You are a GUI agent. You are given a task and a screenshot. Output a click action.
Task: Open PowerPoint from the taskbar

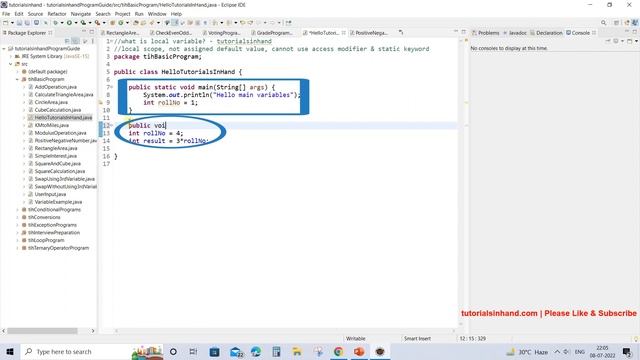(x=359, y=351)
